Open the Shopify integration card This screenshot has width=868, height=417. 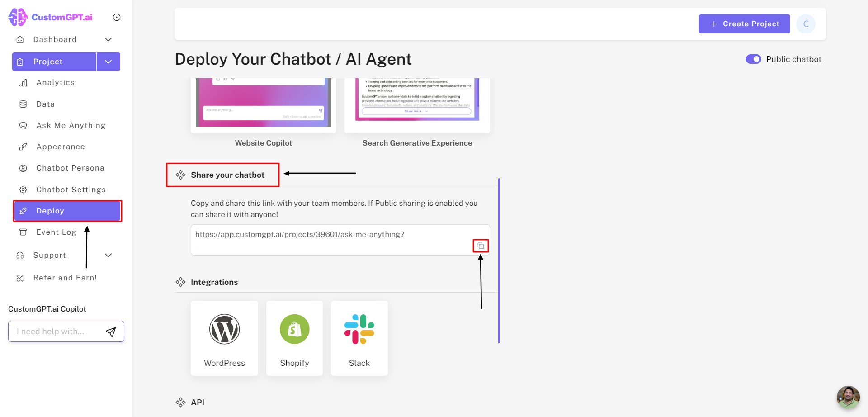[x=294, y=338]
